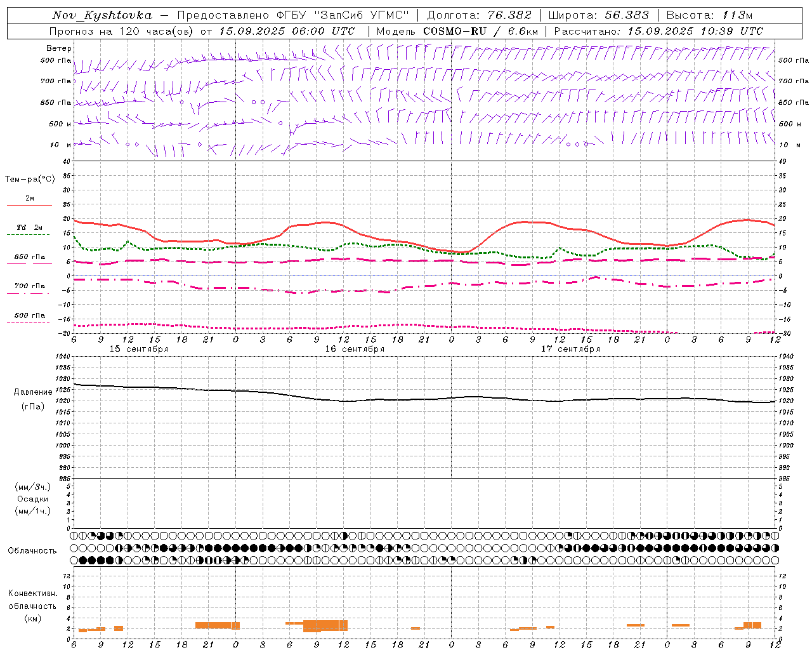Click the 15 сентября date label
The image size is (812, 650).
pos(139,349)
